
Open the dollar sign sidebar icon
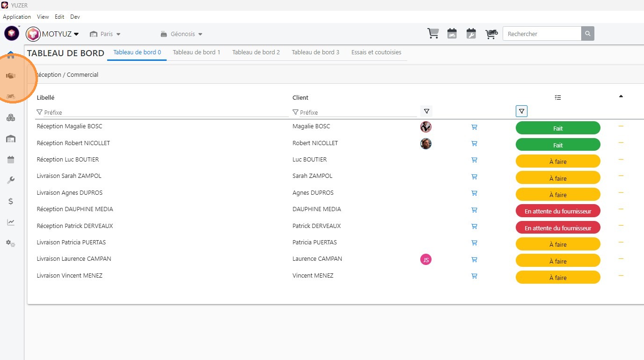click(x=10, y=201)
